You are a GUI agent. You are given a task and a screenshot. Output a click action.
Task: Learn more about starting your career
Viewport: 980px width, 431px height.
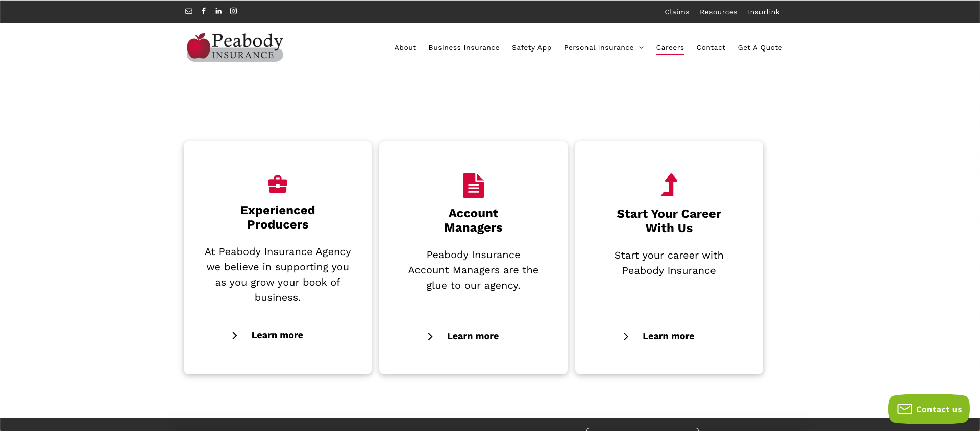tap(669, 336)
